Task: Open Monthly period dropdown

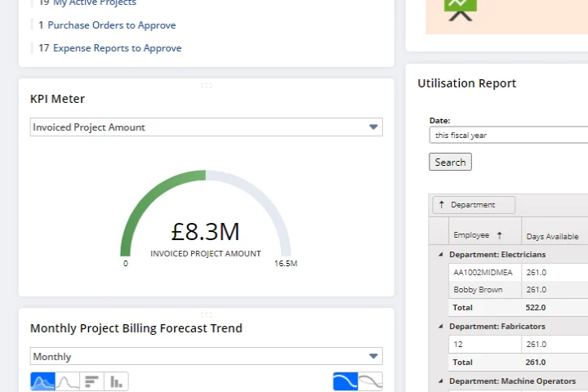Action: (x=207, y=356)
